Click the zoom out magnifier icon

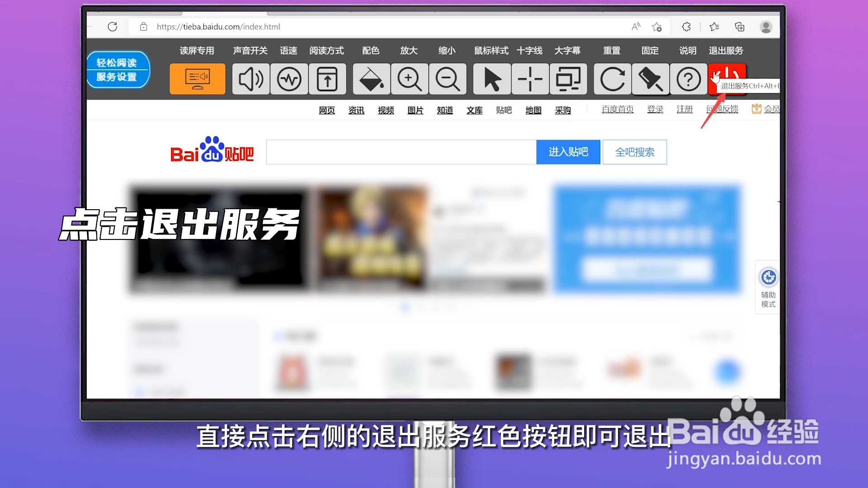(x=448, y=79)
